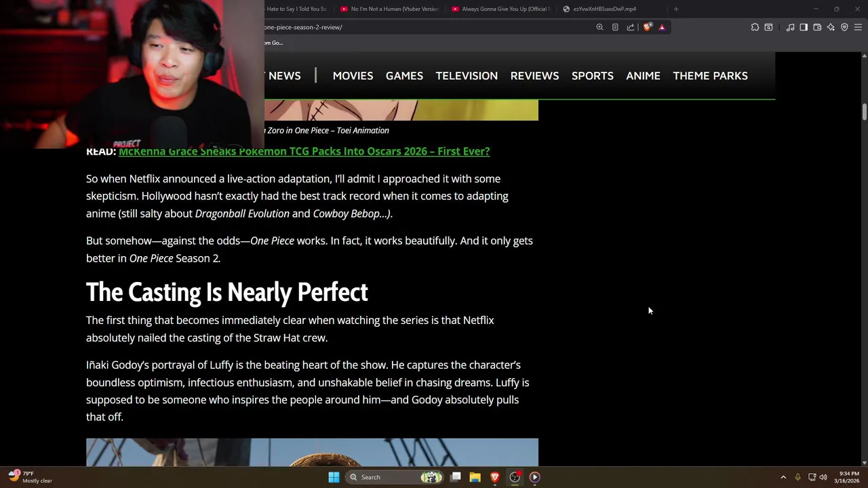Viewport: 868px width, 488px height.
Task: Open the REVIEWS site menu item
Action: [534, 76]
